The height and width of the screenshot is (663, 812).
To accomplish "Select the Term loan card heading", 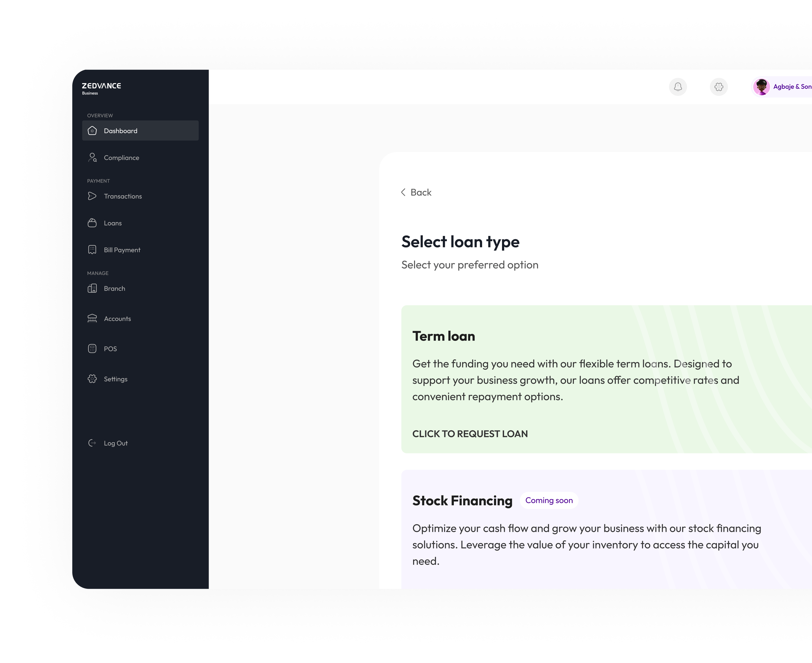I will pos(443,336).
